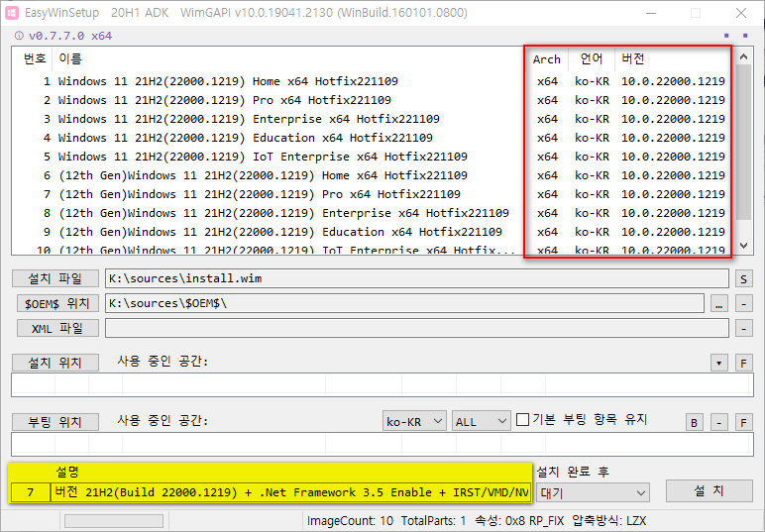765x532 pixels.
Task: Click scrollbar up arrow in image list
Action: pos(743,56)
